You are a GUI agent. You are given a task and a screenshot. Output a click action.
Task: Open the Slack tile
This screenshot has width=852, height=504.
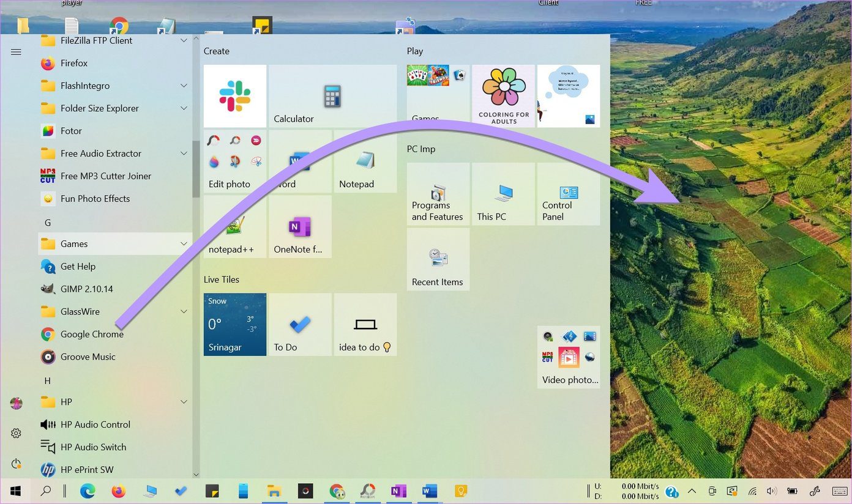click(235, 96)
